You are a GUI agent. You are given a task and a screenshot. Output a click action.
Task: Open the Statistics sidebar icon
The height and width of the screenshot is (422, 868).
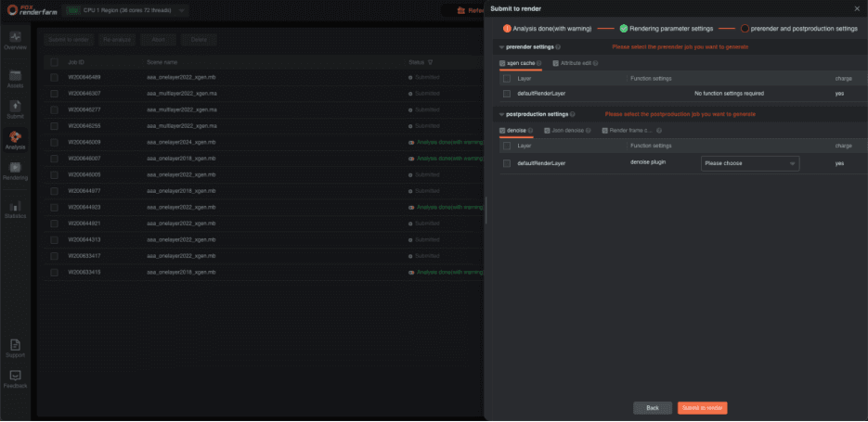(x=15, y=209)
